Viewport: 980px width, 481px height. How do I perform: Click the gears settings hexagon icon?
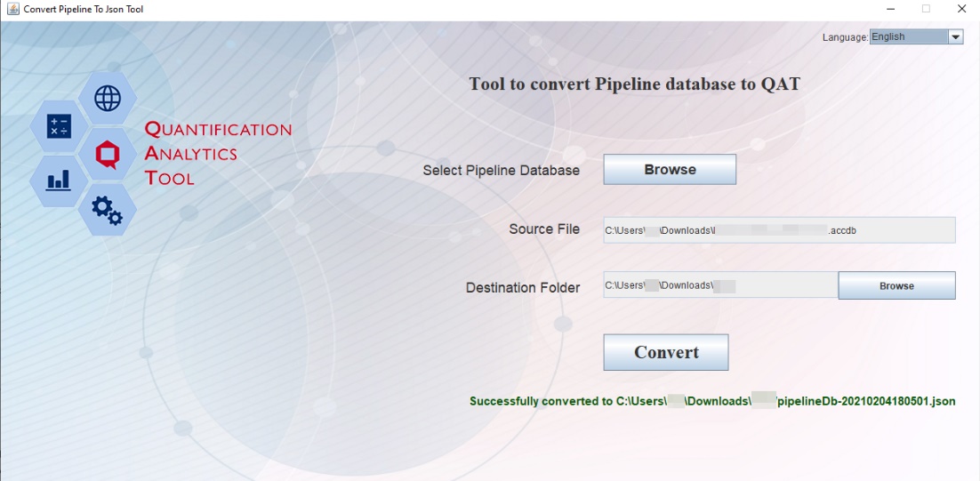(x=108, y=209)
